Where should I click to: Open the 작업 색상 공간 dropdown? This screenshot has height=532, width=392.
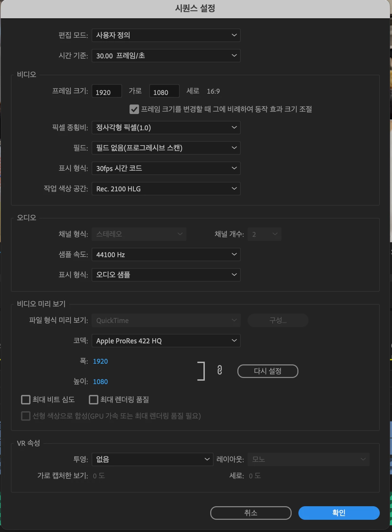click(x=166, y=189)
